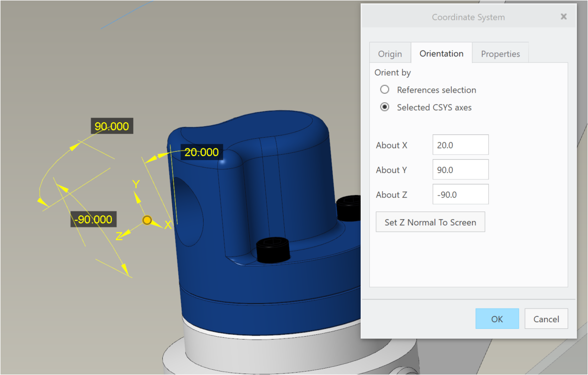Select the Y axis arrow of the CSYS

coord(138,196)
